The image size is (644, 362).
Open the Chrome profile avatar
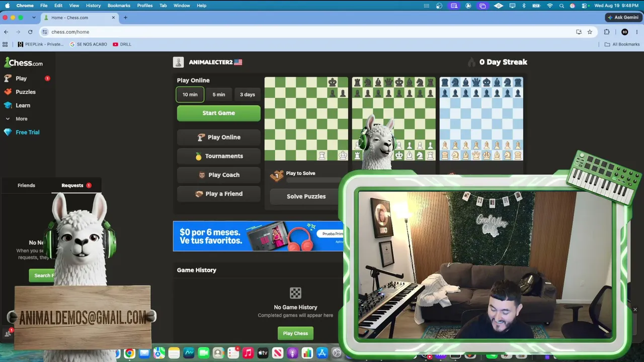tap(625, 32)
